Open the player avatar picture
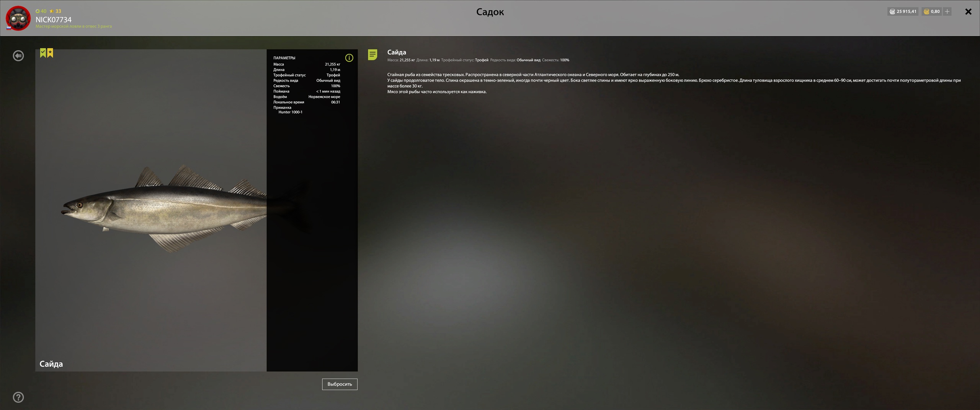 tap(18, 18)
